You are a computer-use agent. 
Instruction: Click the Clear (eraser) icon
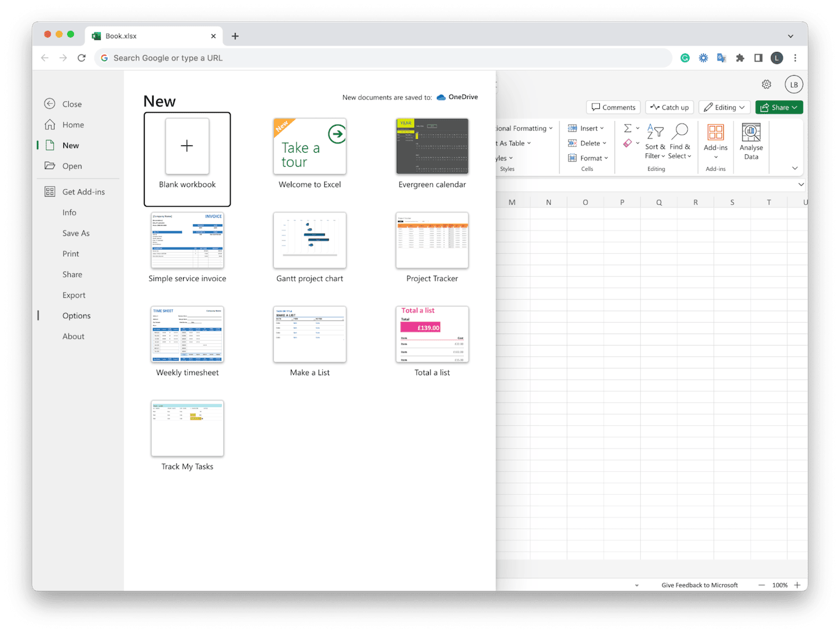click(628, 143)
